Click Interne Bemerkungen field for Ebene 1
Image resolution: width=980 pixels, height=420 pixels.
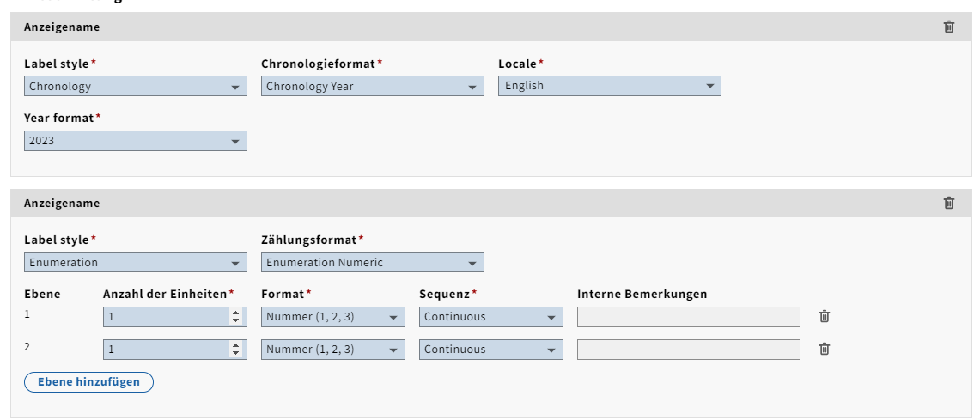click(x=688, y=317)
